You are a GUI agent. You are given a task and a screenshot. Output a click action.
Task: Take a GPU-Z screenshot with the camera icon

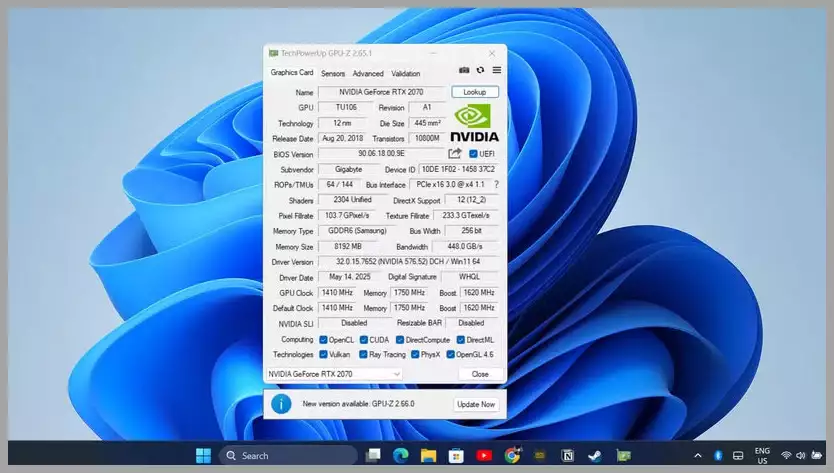tap(464, 70)
